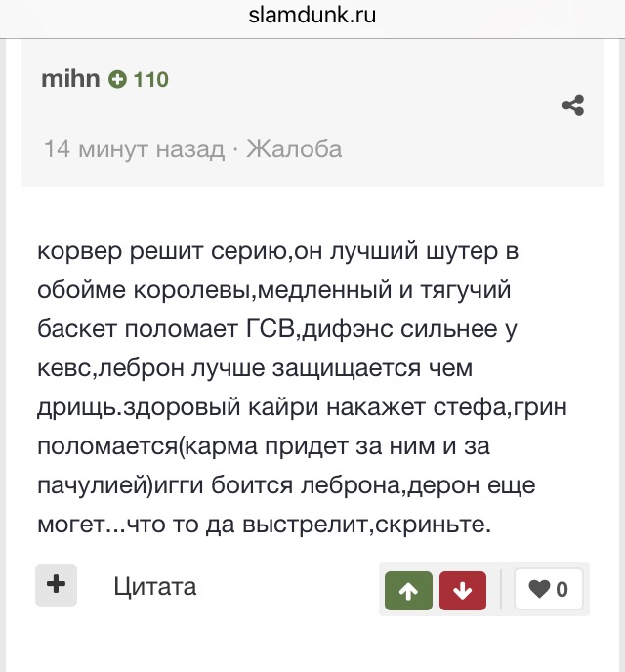Focus the slamdunk.ru address bar
This screenshot has width=625, height=672.
[312, 16]
